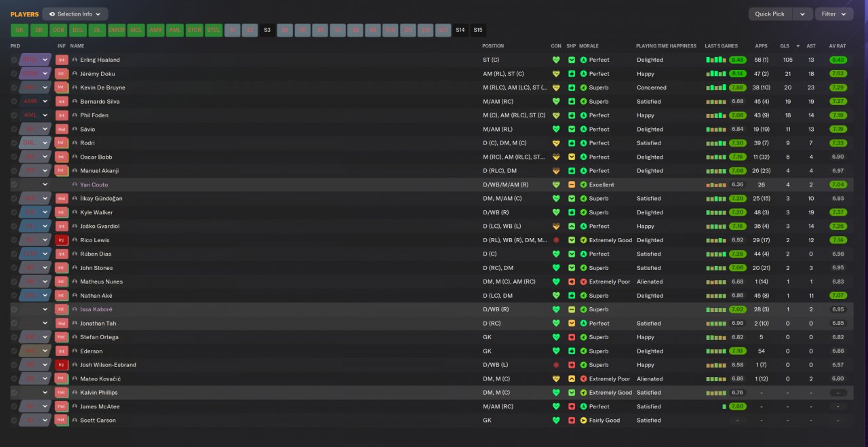This screenshot has width=868, height=447.
Task: Sort by the PLAYING TIME HAPPINESS header
Action: point(666,46)
